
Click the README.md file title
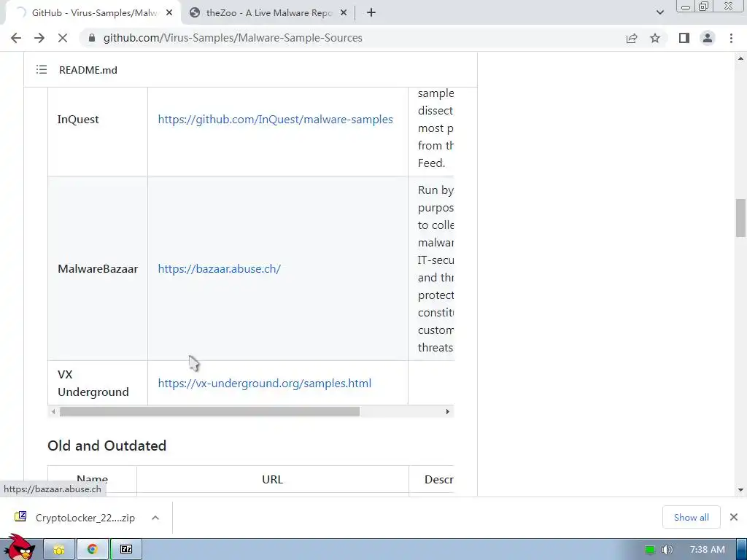(88, 70)
